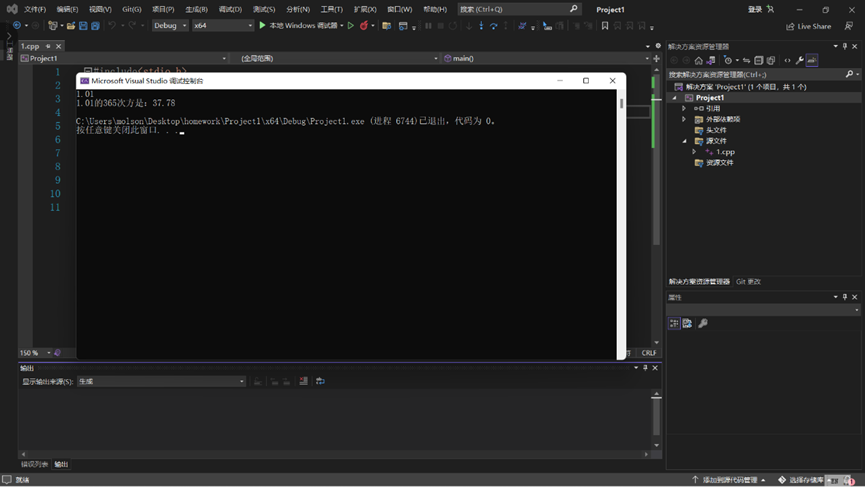Screen dimensions: 865x487
Task: Click the top search box (Ctrl+Q)
Action: pyautogui.click(x=519, y=9)
